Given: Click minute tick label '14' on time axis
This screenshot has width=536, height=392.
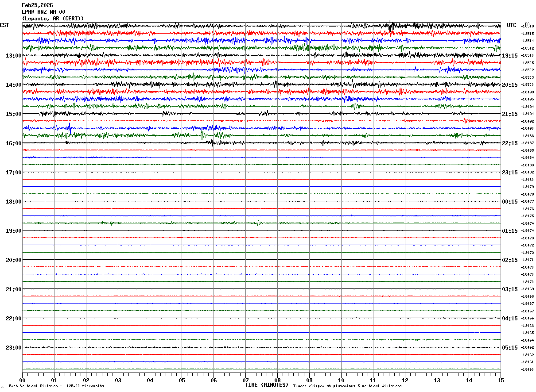Looking at the screenshot, I should (469, 380).
